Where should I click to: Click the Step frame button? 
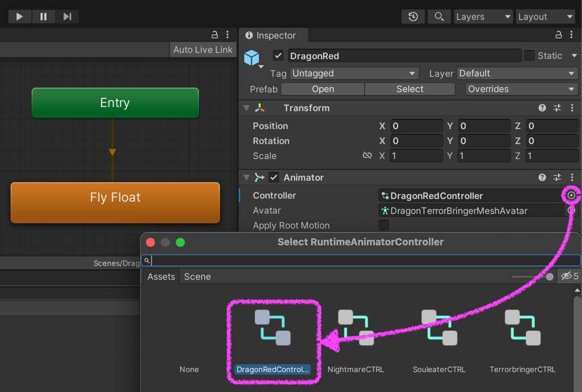pyautogui.click(x=67, y=17)
